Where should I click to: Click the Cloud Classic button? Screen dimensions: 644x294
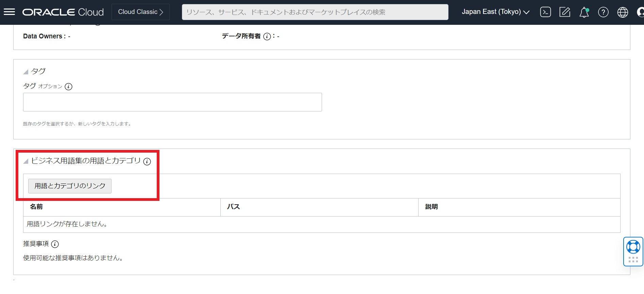pos(140,12)
